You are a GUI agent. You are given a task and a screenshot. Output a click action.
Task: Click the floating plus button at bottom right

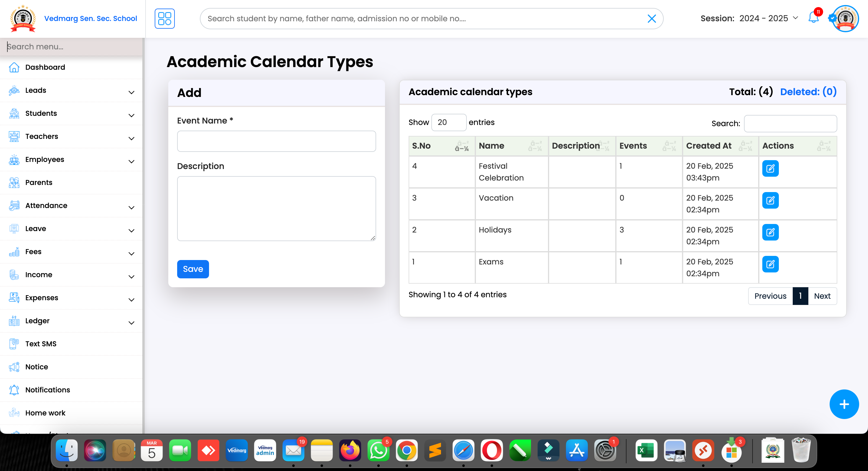[x=844, y=404]
